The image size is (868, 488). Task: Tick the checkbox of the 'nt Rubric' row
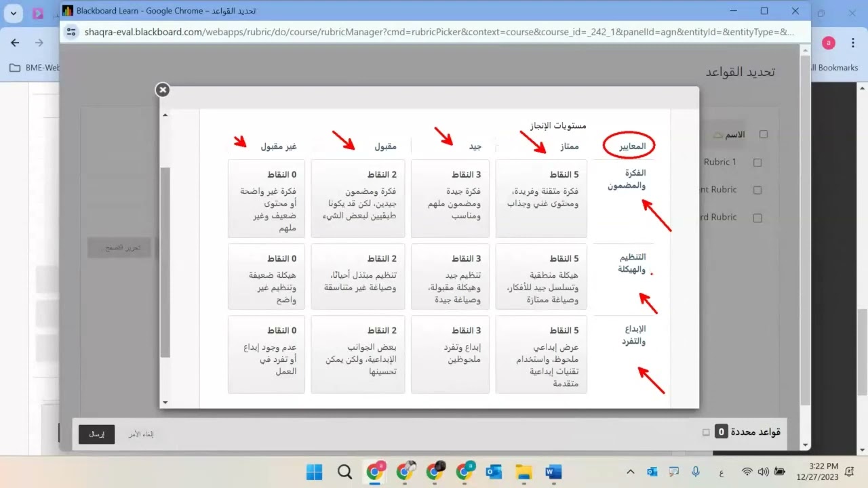click(x=757, y=190)
